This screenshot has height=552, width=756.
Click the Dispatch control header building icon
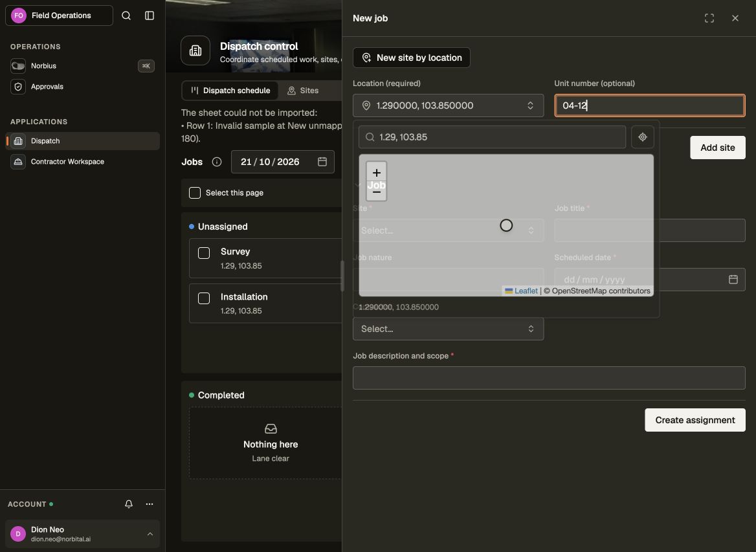tap(195, 50)
